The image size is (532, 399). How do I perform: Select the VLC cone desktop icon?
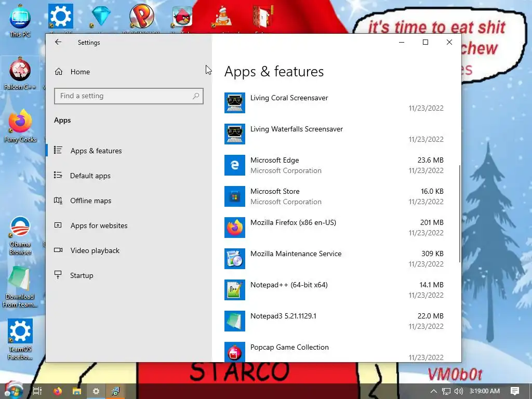point(222,16)
